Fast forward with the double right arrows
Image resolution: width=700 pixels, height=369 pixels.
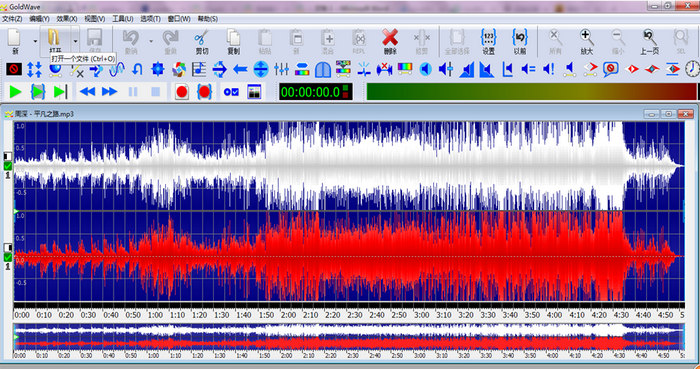[110, 92]
